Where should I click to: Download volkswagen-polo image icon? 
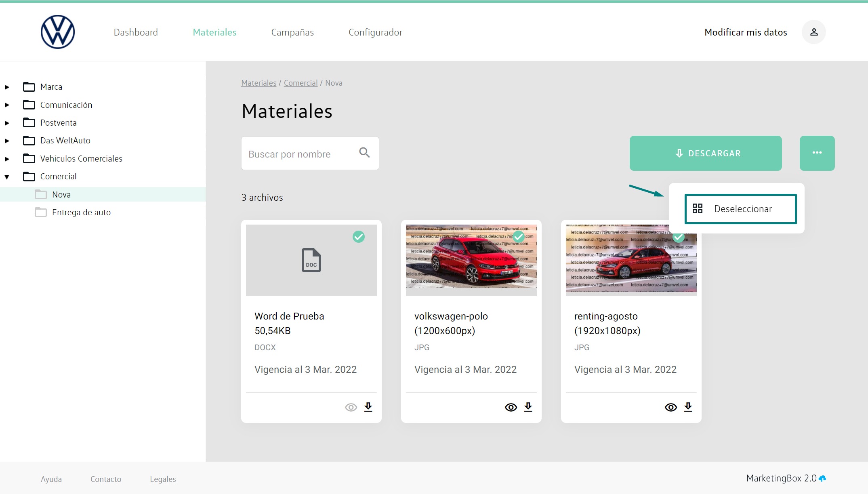[528, 407]
